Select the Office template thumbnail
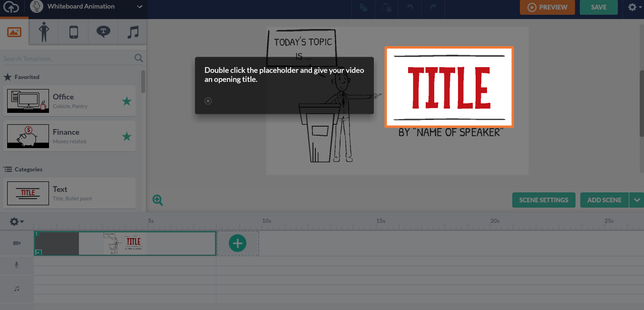644x310 pixels. pyautogui.click(x=28, y=100)
